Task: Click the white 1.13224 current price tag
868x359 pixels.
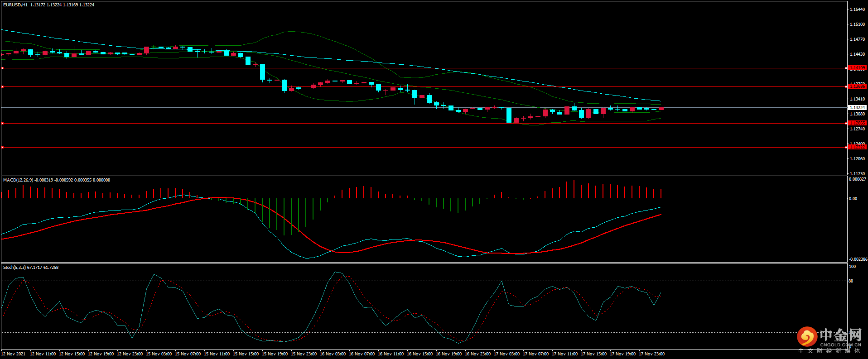Action: (x=857, y=108)
